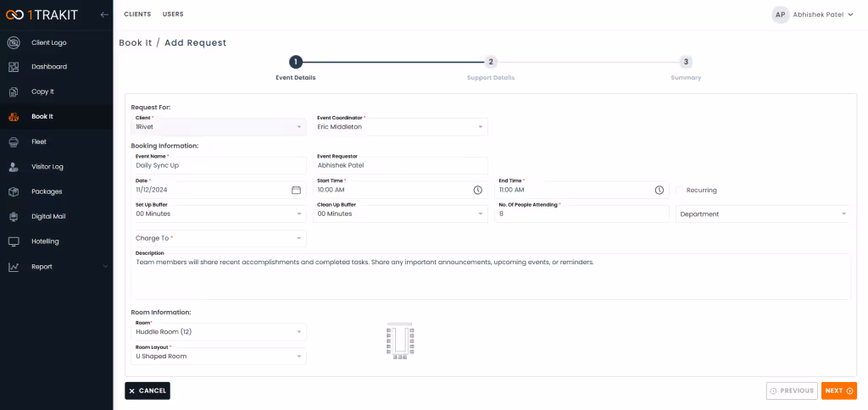Click the Copy It documents icon
Image resolution: width=868 pixels, height=410 pixels.
[14, 91]
